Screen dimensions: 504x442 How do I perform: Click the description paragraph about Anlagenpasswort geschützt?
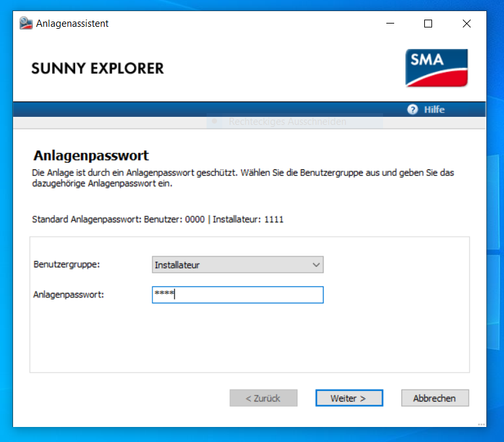243,178
